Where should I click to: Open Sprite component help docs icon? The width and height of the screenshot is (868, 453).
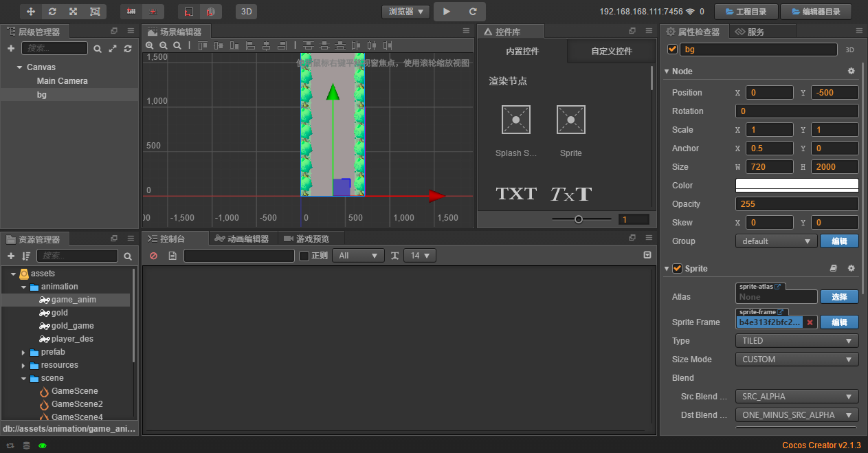[x=834, y=269]
